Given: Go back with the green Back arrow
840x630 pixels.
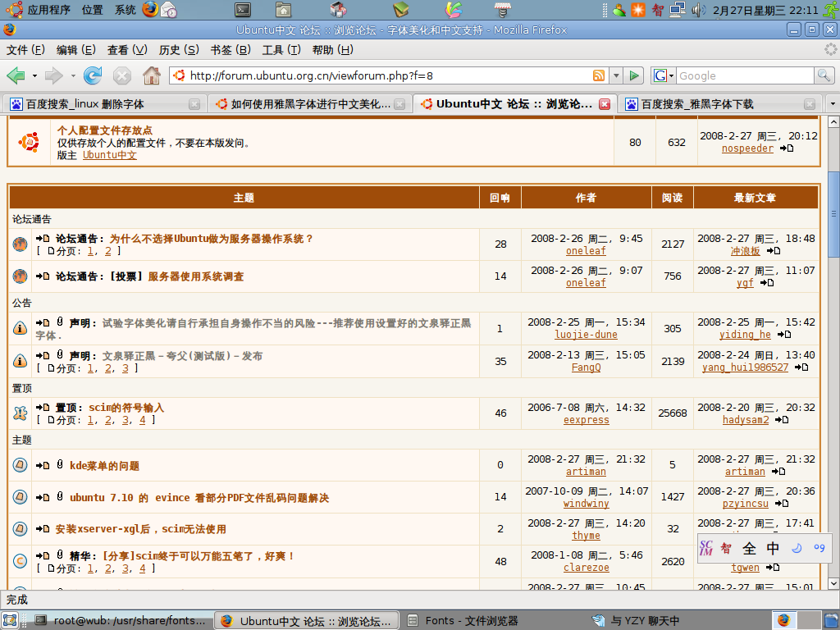Looking at the screenshot, I should pyautogui.click(x=16, y=75).
